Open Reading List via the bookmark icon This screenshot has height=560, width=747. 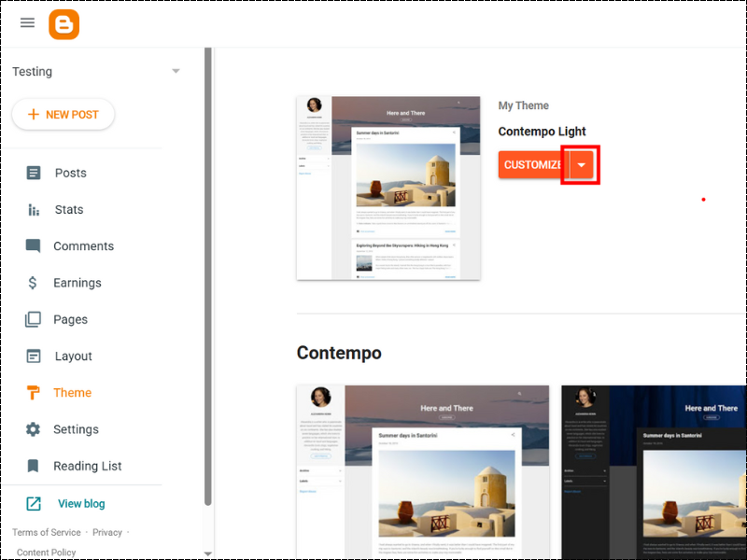tap(35, 466)
